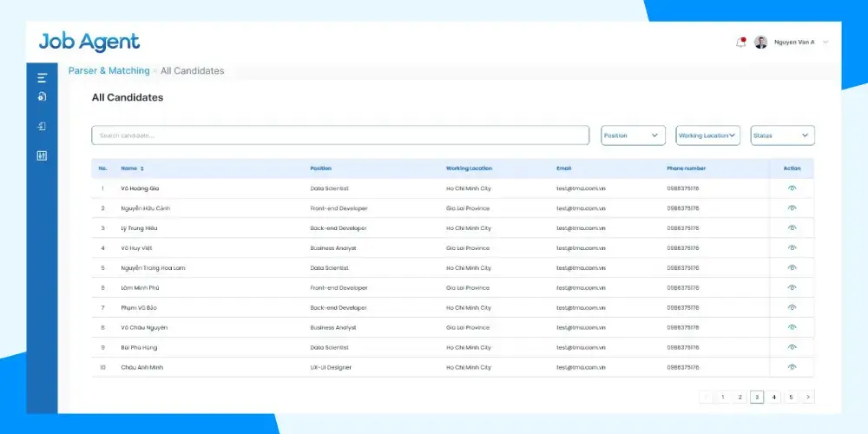Click the Nguyen Van A username
This screenshot has width=868, height=434.
click(x=794, y=42)
